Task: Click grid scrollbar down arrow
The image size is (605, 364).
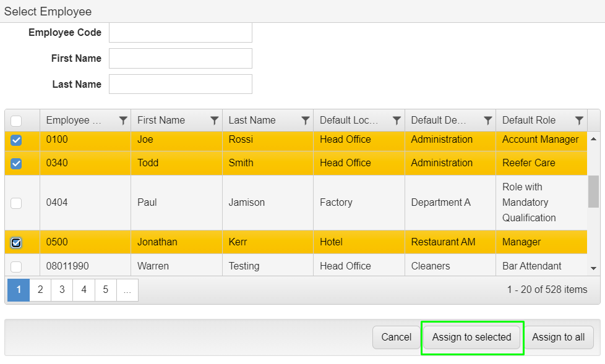Action: [x=593, y=268]
